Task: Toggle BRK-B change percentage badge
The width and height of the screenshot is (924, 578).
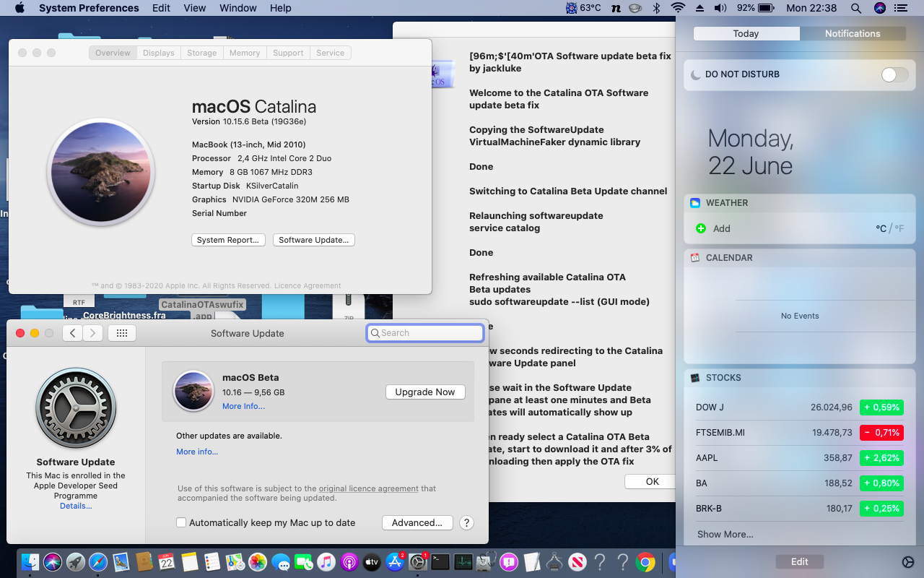Action: point(882,509)
